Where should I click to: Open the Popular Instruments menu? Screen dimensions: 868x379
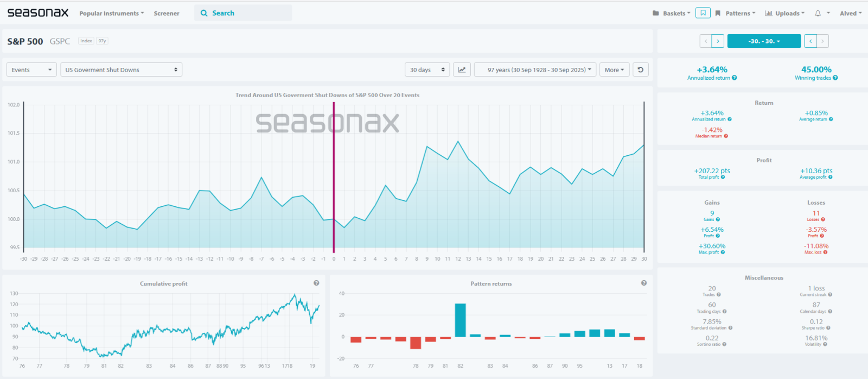(111, 14)
